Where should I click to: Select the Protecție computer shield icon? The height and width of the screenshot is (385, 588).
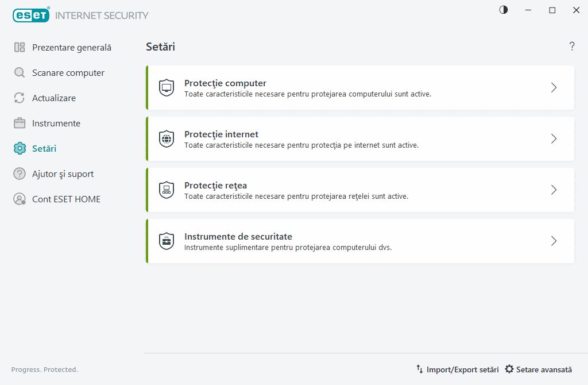[x=166, y=87]
